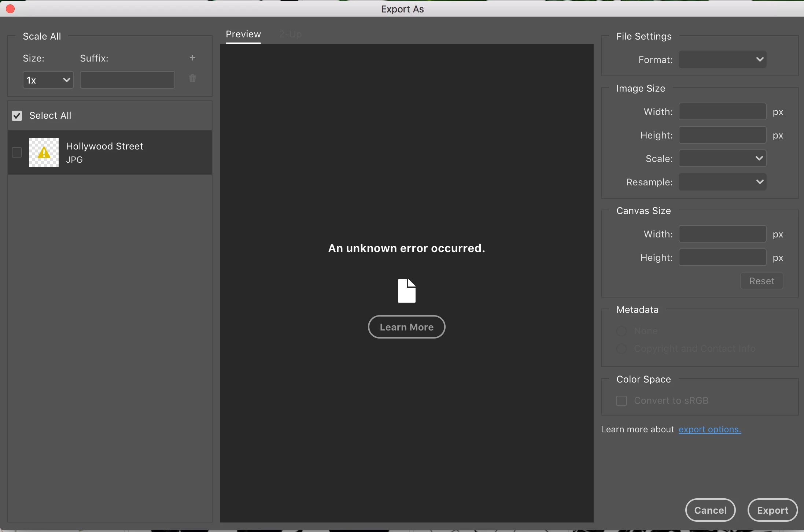Click the trash icon to delete the size
Screen dimensions: 804x532
pyautogui.click(x=192, y=78)
